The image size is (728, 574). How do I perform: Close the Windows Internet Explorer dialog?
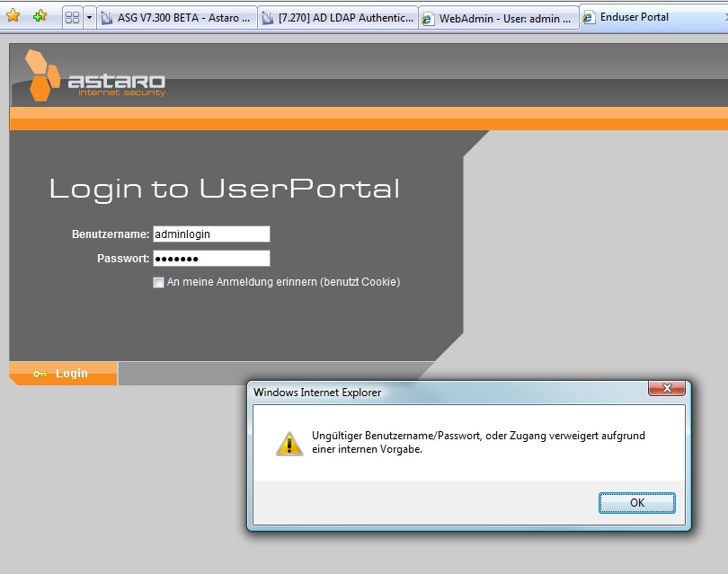click(x=667, y=388)
